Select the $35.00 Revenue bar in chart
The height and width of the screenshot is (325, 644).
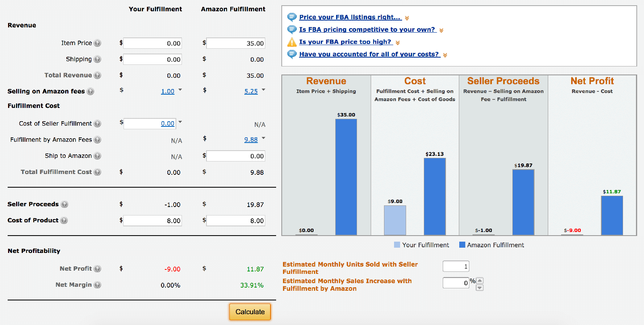(x=346, y=177)
